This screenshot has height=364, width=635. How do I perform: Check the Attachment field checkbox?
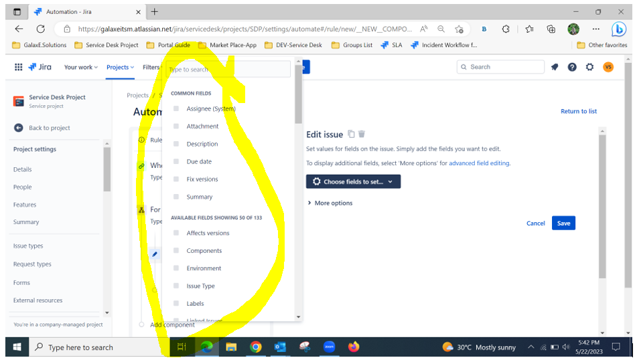click(x=176, y=126)
